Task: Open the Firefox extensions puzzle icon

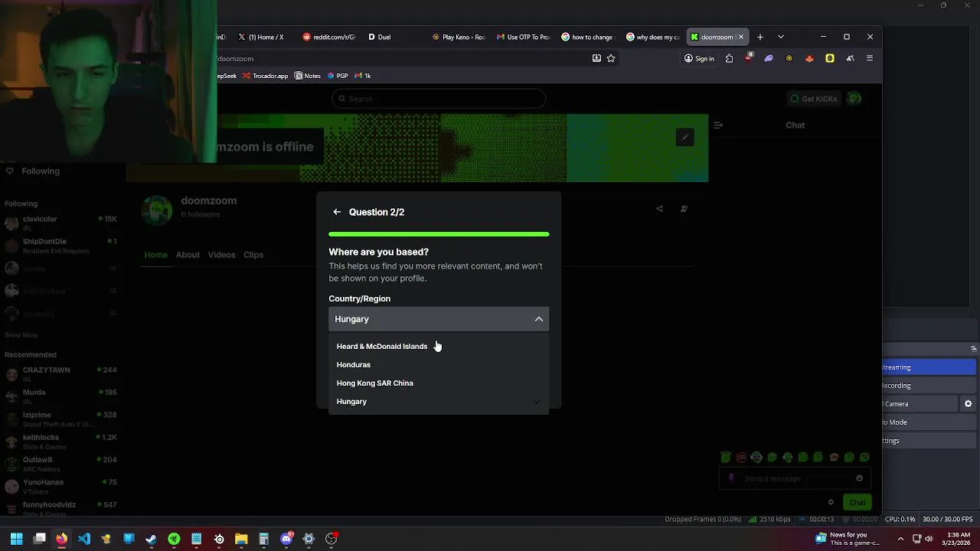Action: [729, 58]
